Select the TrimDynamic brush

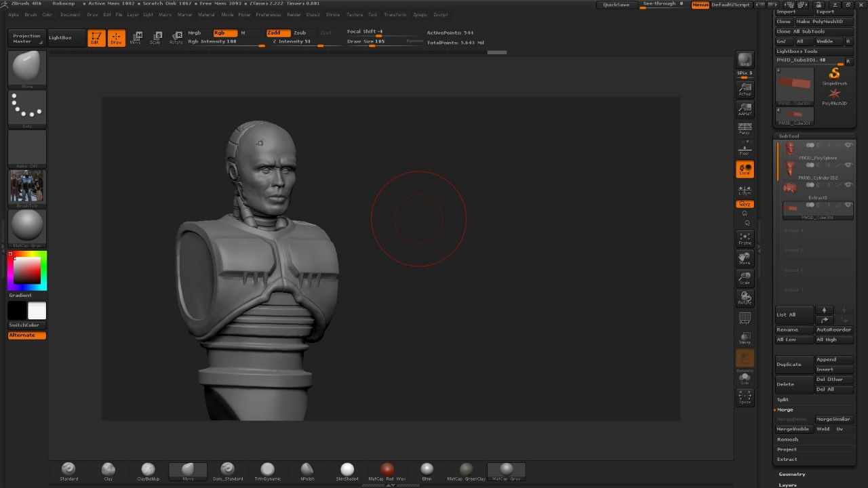[x=267, y=472]
